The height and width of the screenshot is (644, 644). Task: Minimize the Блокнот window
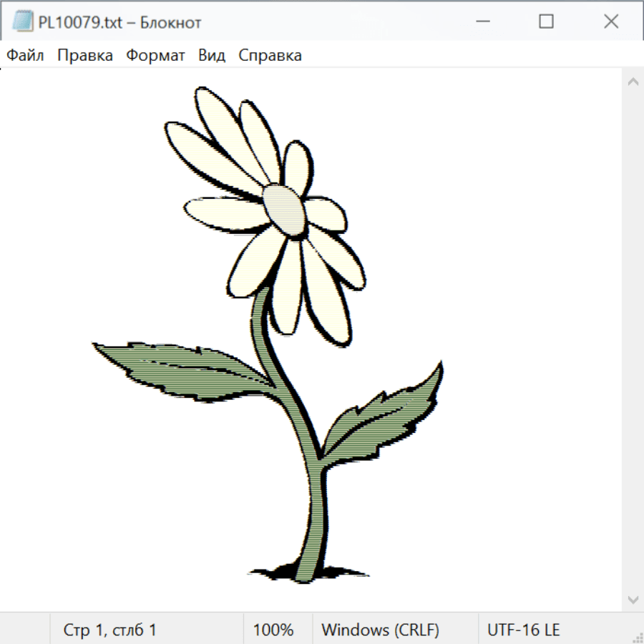482,21
